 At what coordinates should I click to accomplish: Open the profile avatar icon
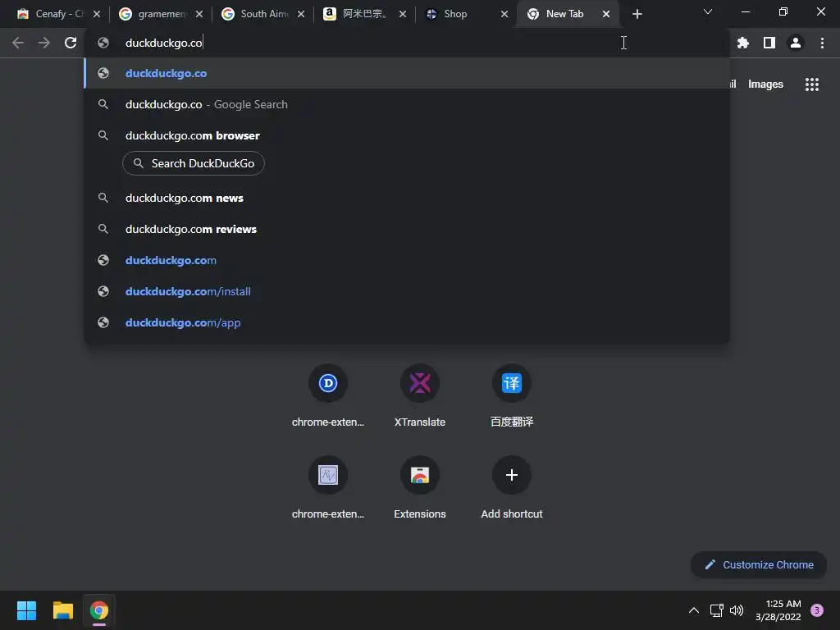pos(796,43)
